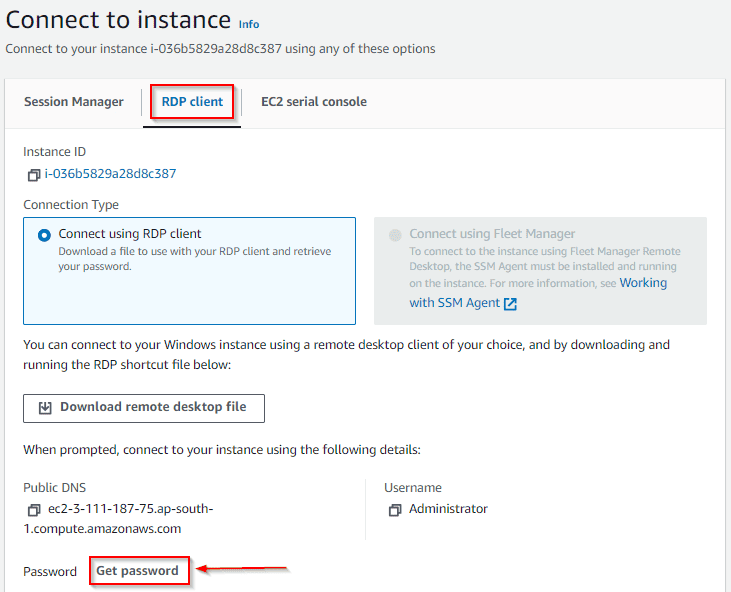Viewport: 731px width, 592px height.
Task: Copy the instance ID with the copy icon
Action: [x=34, y=174]
